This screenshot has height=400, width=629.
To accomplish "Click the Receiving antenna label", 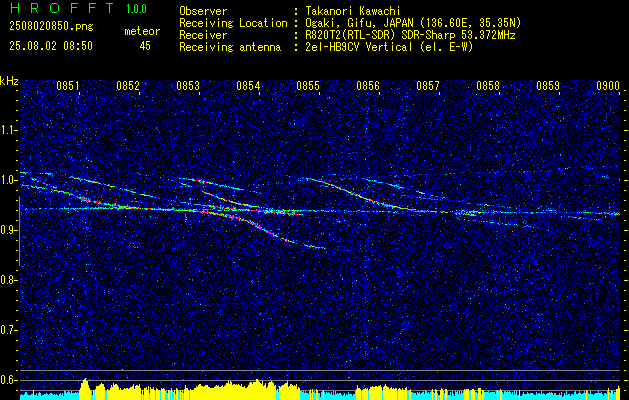I will point(230,47).
